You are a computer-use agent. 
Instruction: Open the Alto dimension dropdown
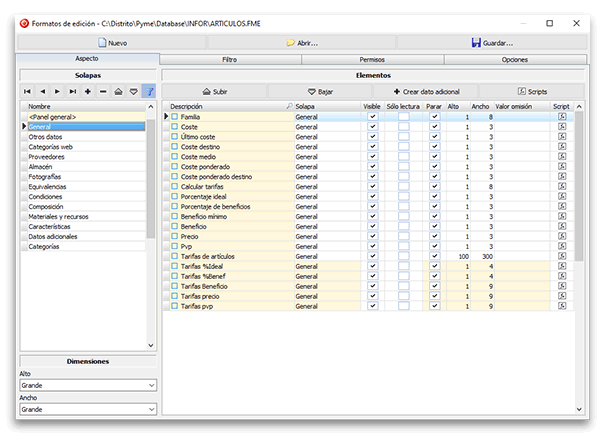tap(88, 385)
